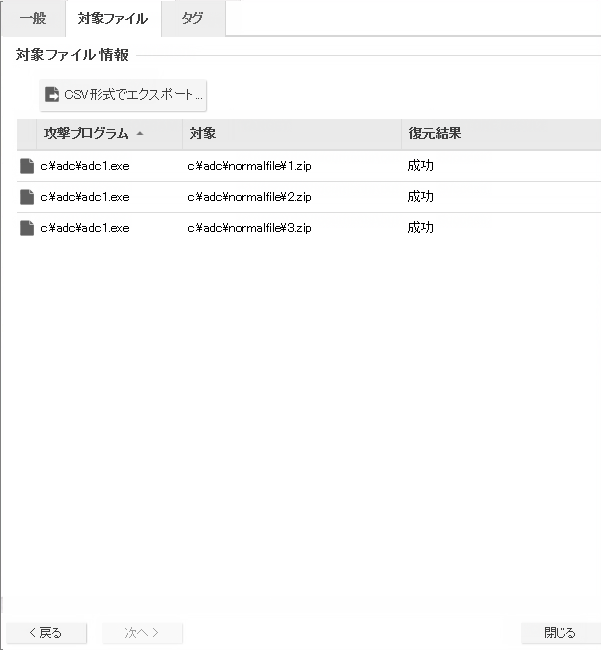Click CSV形式でエクスポート button

pos(123,96)
